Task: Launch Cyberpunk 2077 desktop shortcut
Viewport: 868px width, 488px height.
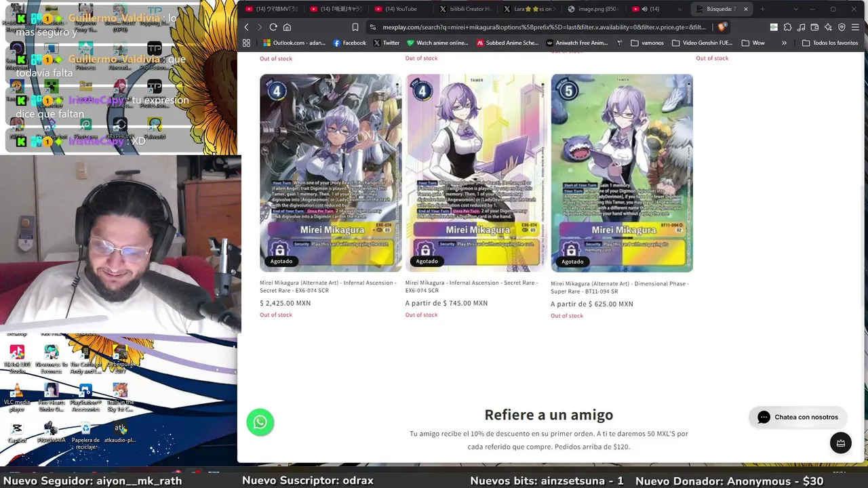Action: (x=120, y=359)
